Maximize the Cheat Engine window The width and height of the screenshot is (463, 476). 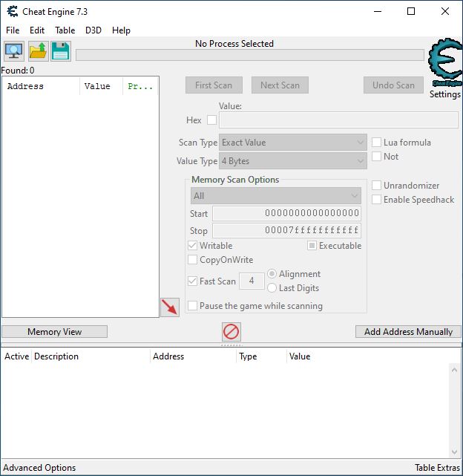tap(411, 12)
